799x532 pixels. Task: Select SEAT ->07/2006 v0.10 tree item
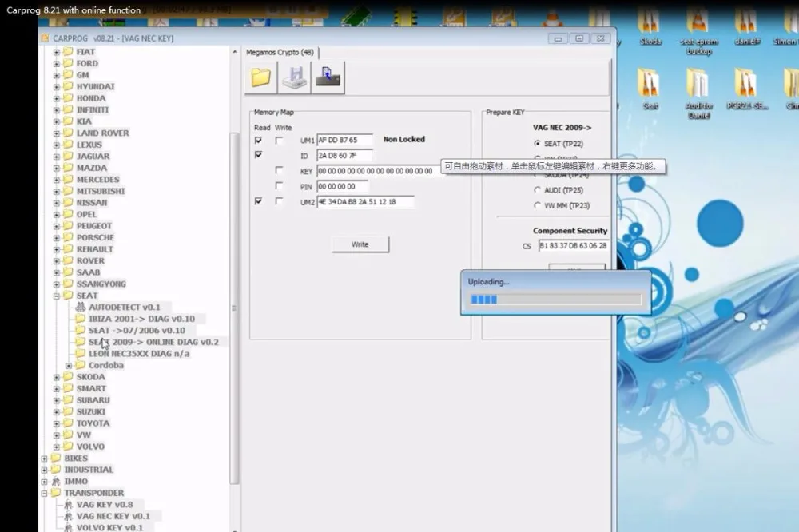137,330
